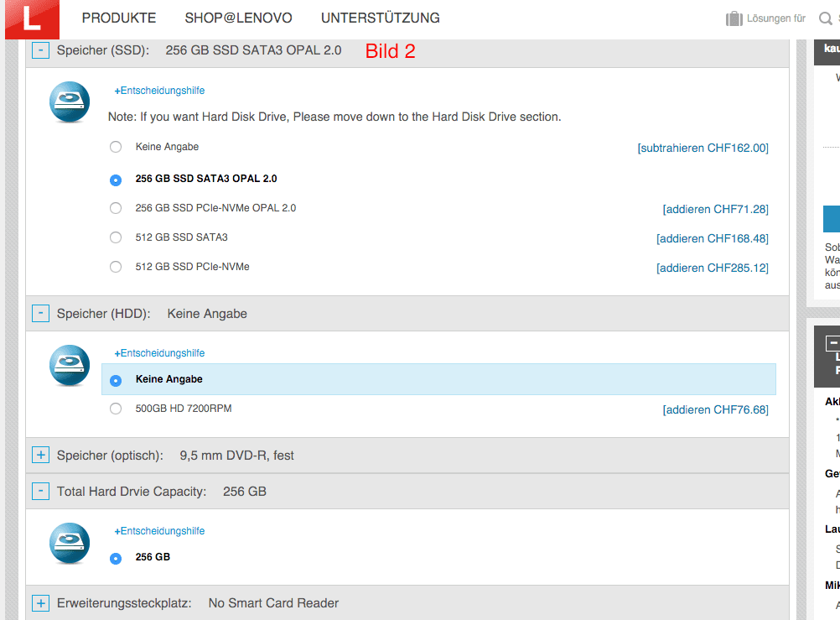Click the 'No Smart Card Reader' value
840x620 pixels.
click(273, 603)
